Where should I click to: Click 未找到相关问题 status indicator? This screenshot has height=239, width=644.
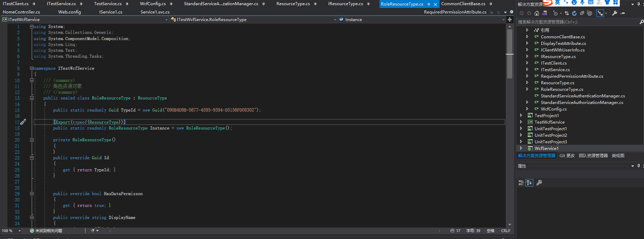click(46, 231)
